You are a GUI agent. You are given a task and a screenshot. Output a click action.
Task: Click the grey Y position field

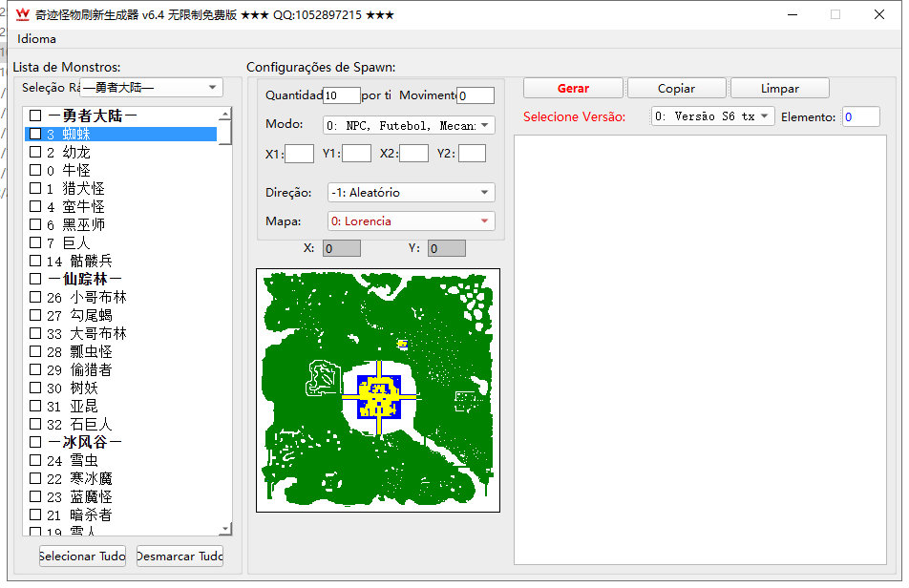[x=447, y=248]
